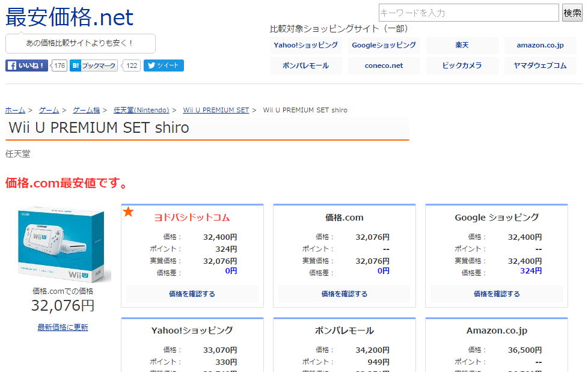This screenshot has width=588, height=372.
Task: Click the 324円 point value on ヨドバシ card
Action: (226, 249)
